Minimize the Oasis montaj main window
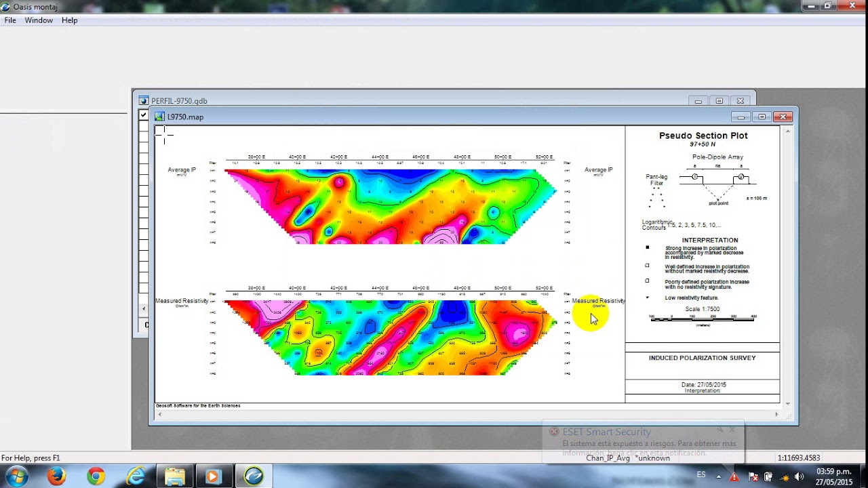 click(x=811, y=5)
